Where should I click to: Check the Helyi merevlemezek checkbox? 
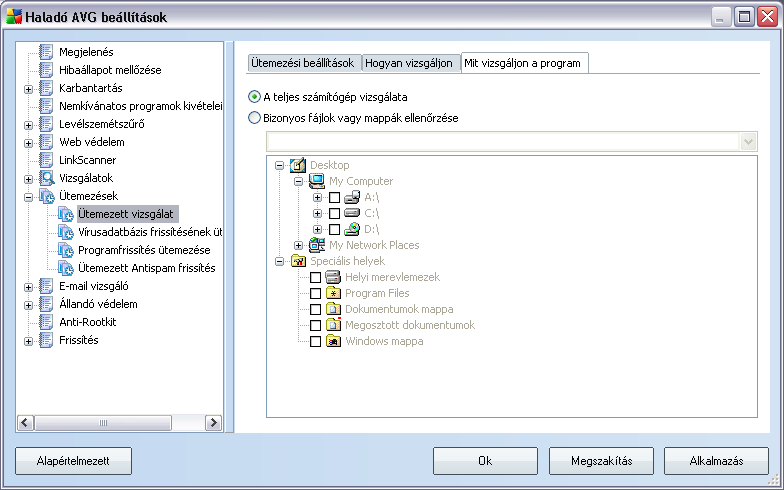tap(316, 277)
